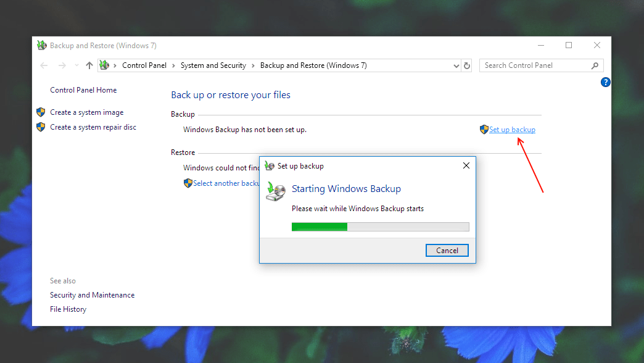Click Create a system repair disc

(93, 127)
